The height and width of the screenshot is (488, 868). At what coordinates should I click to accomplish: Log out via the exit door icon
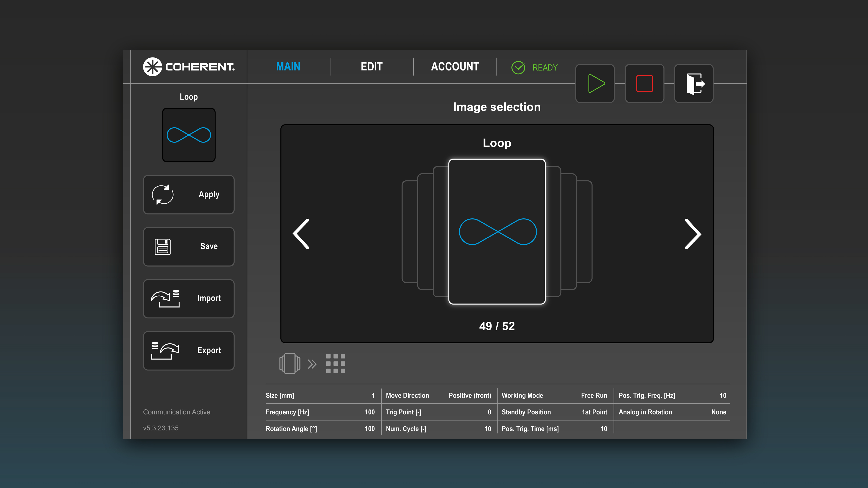coord(694,84)
